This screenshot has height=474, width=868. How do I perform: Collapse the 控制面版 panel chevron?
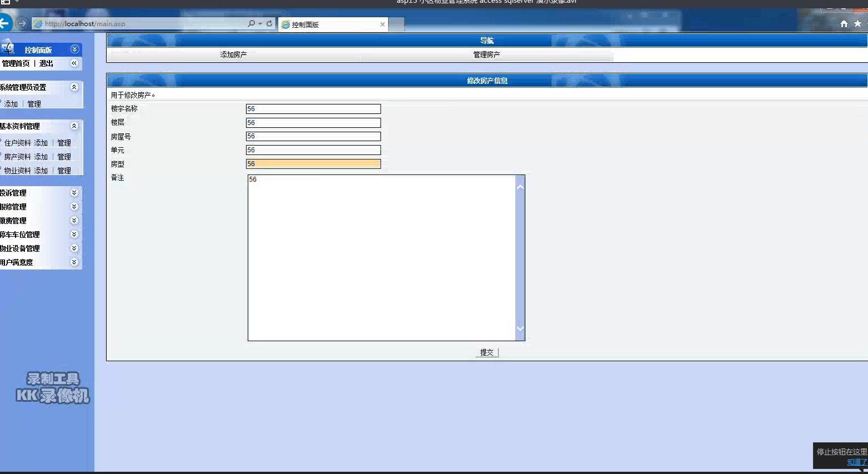pos(74,49)
